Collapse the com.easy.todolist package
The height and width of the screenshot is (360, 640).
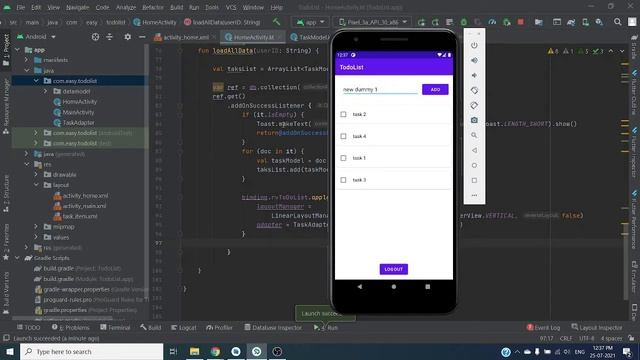pyautogui.click(x=36, y=81)
